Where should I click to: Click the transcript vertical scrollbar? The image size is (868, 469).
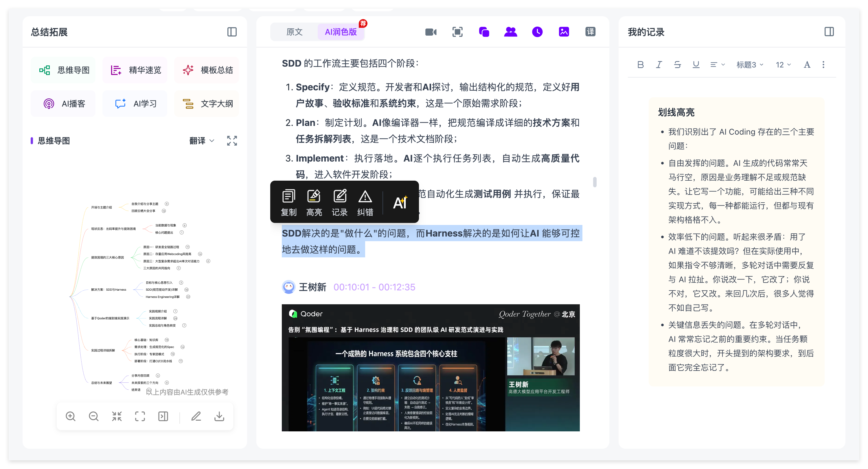pyautogui.click(x=595, y=182)
